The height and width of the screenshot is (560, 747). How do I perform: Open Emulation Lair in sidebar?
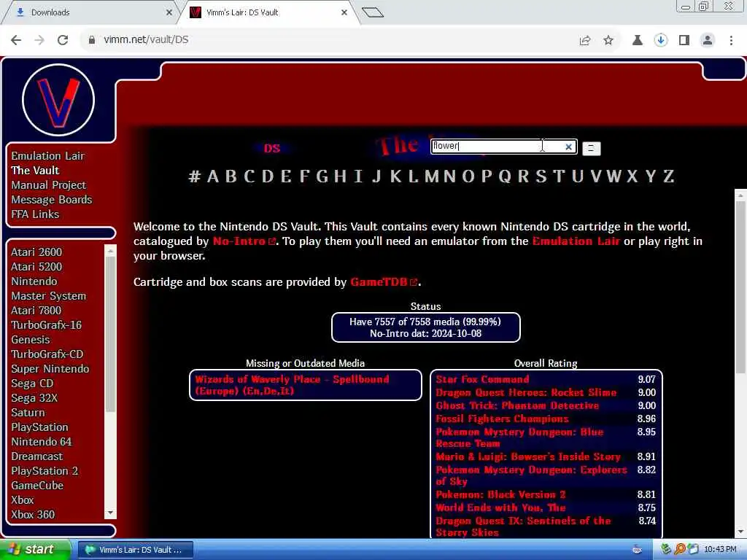pos(47,156)
